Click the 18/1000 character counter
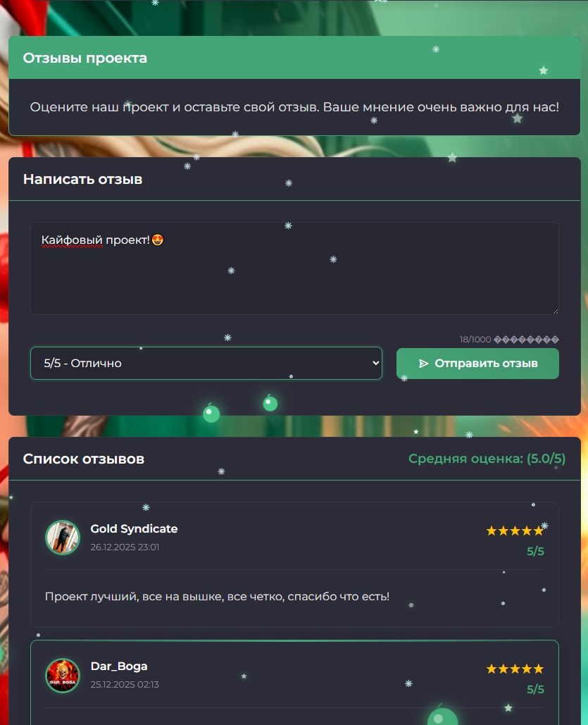 point(475,340)
